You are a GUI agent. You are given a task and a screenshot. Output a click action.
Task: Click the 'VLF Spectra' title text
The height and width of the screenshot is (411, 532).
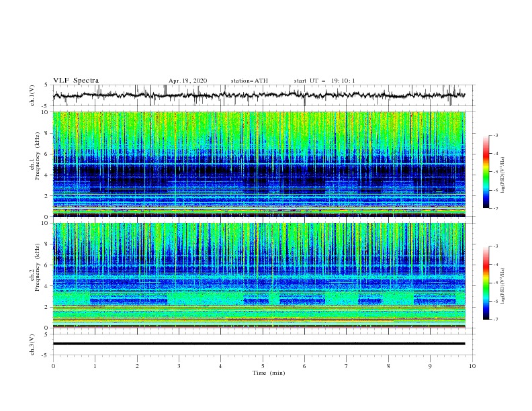(x=76, y=81)
